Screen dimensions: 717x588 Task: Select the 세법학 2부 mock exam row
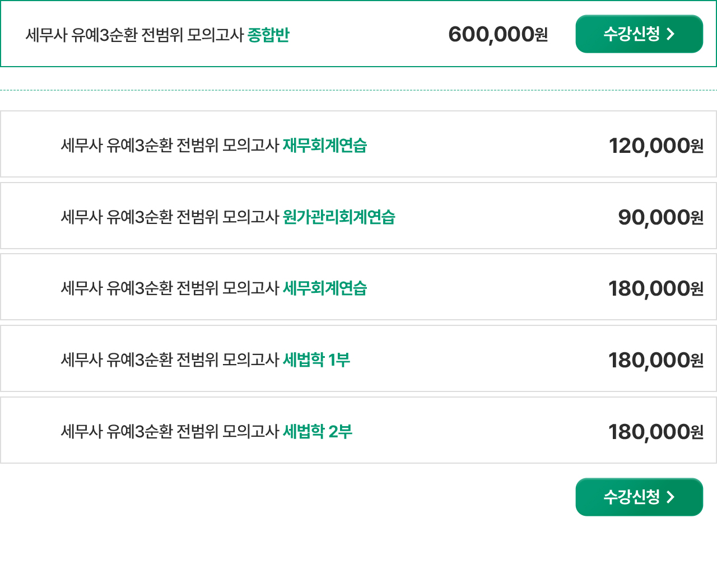tap(358, 430)
